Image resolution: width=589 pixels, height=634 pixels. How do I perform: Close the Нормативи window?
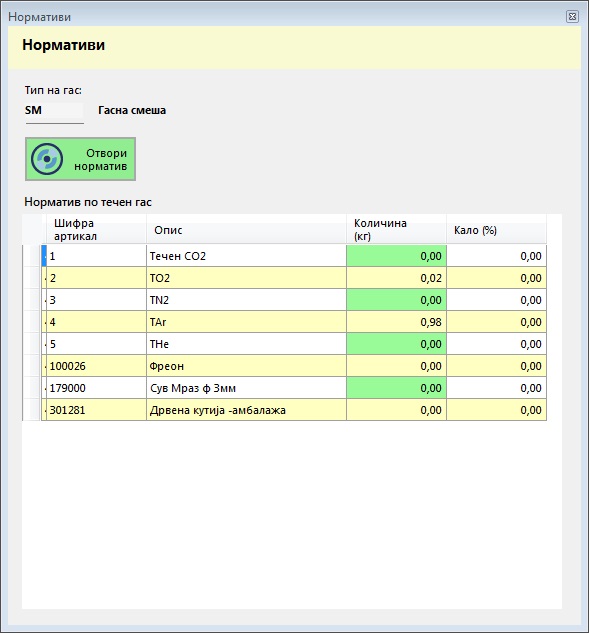pos(572,17)
